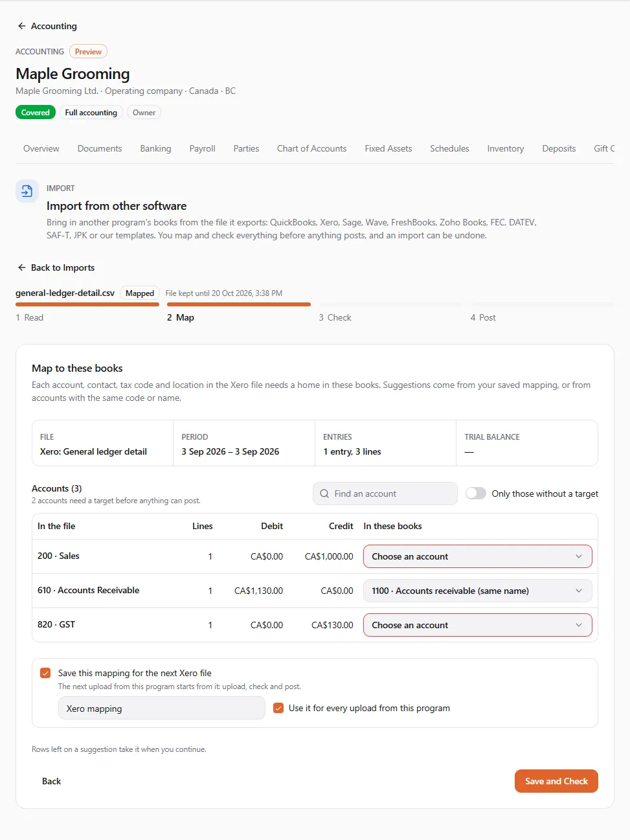Open the account dropdown for 200 · Sales
The image size is (630, 840).
(x=478, y=556)
